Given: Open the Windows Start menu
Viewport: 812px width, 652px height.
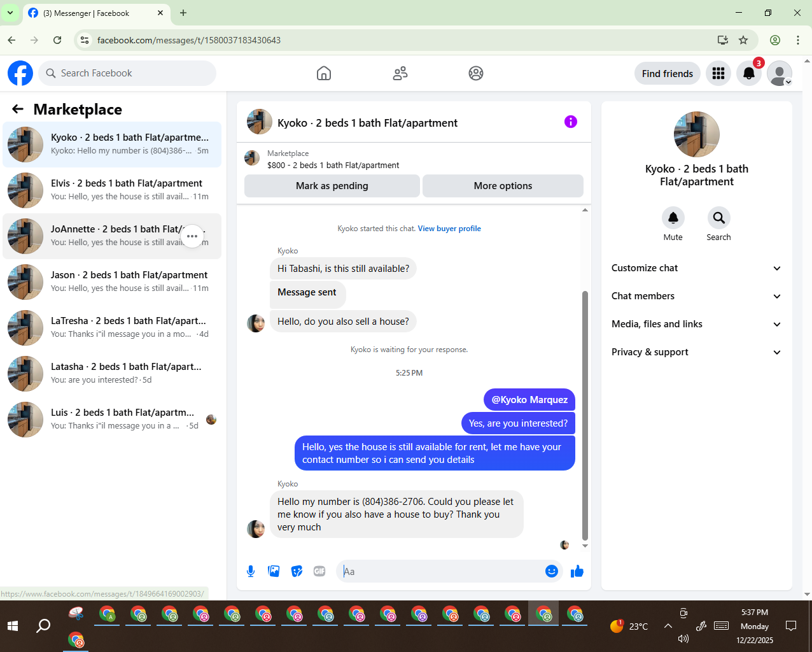Looking at the screenshot, I should click(13, 626).
